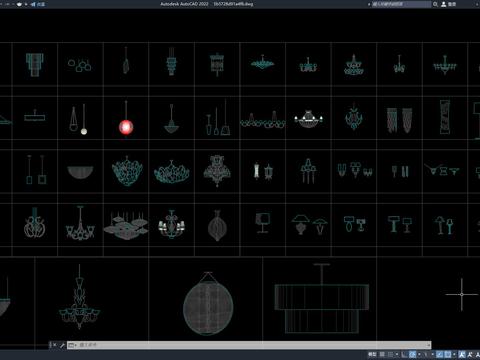Close the command line with its X button
This screenshot has width=480, height=360.
point(55,345)
